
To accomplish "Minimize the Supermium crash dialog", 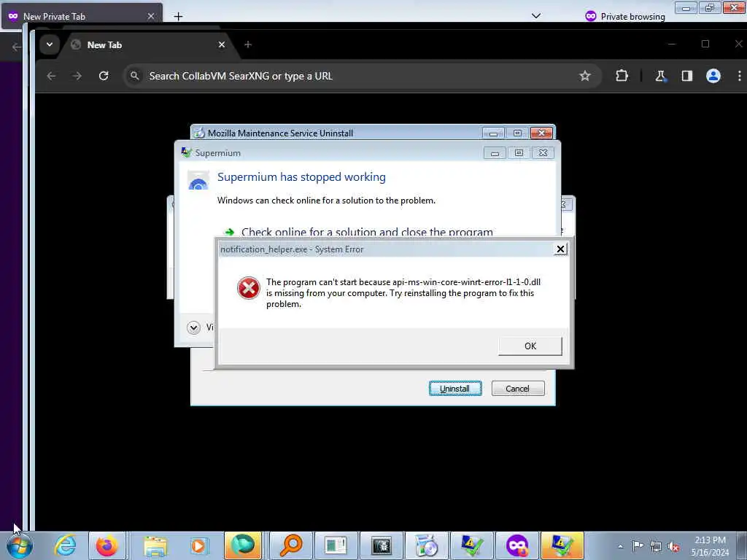I will pyautogui.click(x=495, y=153).
